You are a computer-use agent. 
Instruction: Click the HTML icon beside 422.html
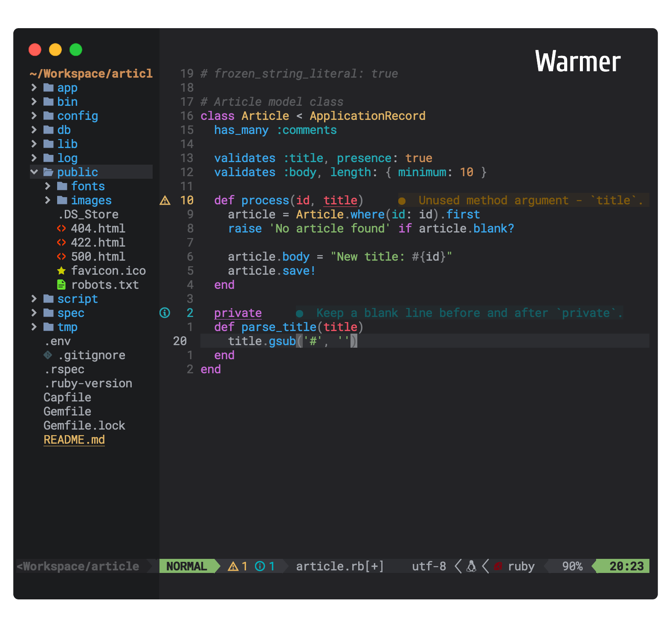point(61,242)
